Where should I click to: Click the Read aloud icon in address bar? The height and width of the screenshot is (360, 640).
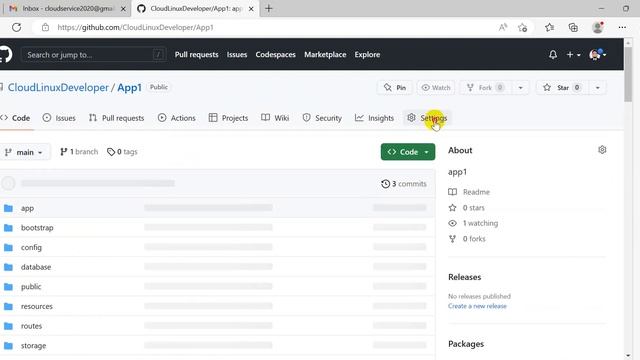point(503,27)
